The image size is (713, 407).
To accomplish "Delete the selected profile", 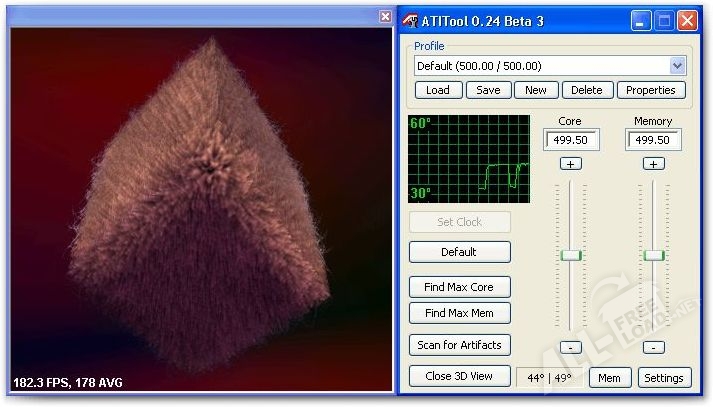I will point(587,90).
